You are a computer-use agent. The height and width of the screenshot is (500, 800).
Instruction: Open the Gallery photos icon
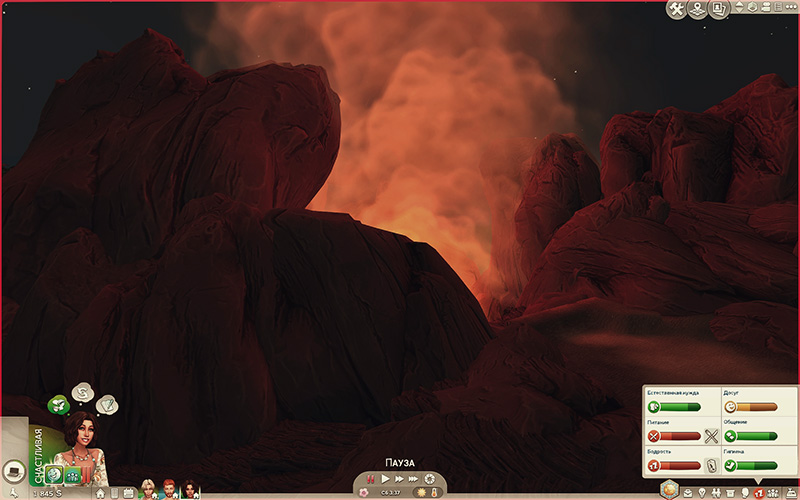719,9
